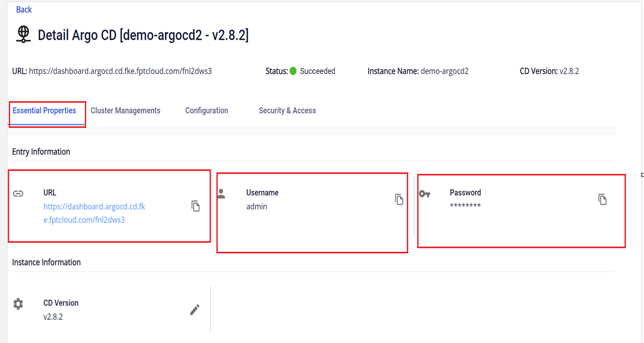
Task: Copy the URL with its copy icon
Action: point(196,206)
